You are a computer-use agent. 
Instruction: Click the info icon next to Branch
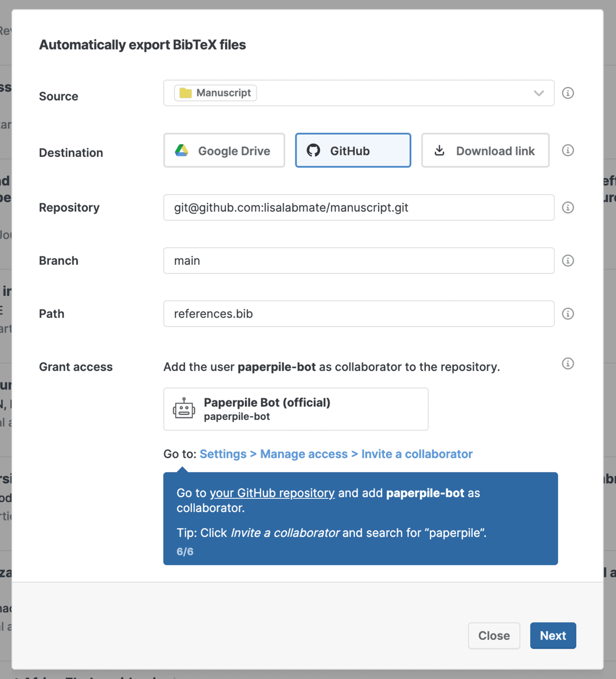(567, 261)
